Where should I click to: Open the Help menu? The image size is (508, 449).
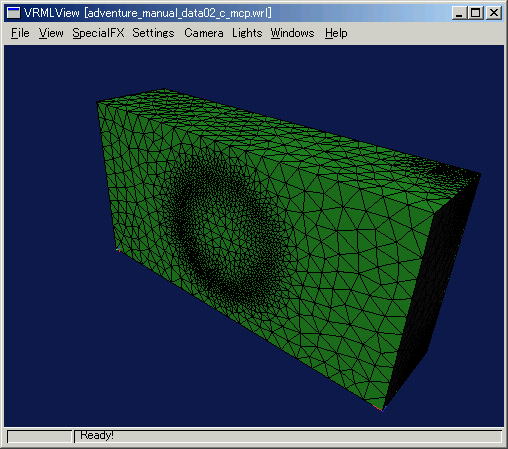pyautogui.click(x=336, y=33)
